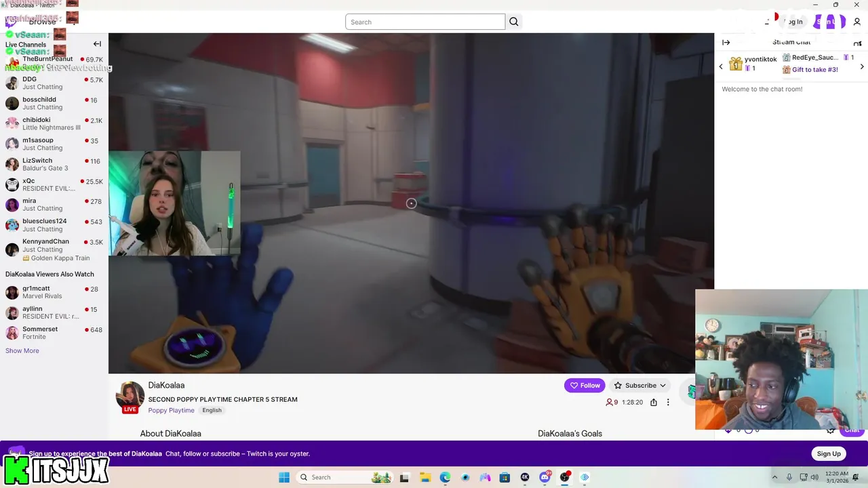The image size is (868, 488).
Task: Open the chat community users icon
Action: pyautogui.click(x=857, y=43)
